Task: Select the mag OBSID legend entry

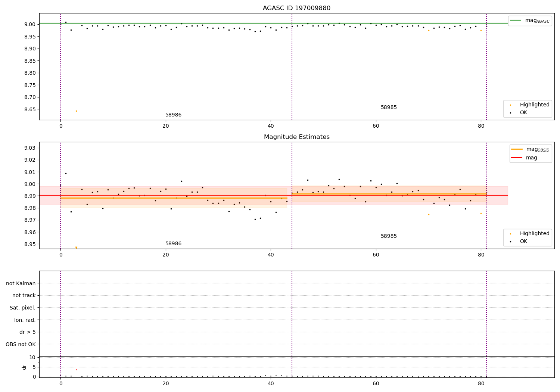Action: [x=530, y=149]
